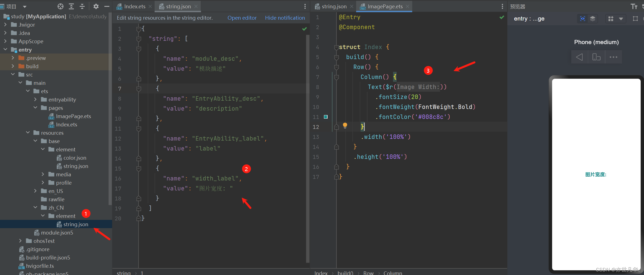Click the three-dot more options in previewer

[613, 57]
